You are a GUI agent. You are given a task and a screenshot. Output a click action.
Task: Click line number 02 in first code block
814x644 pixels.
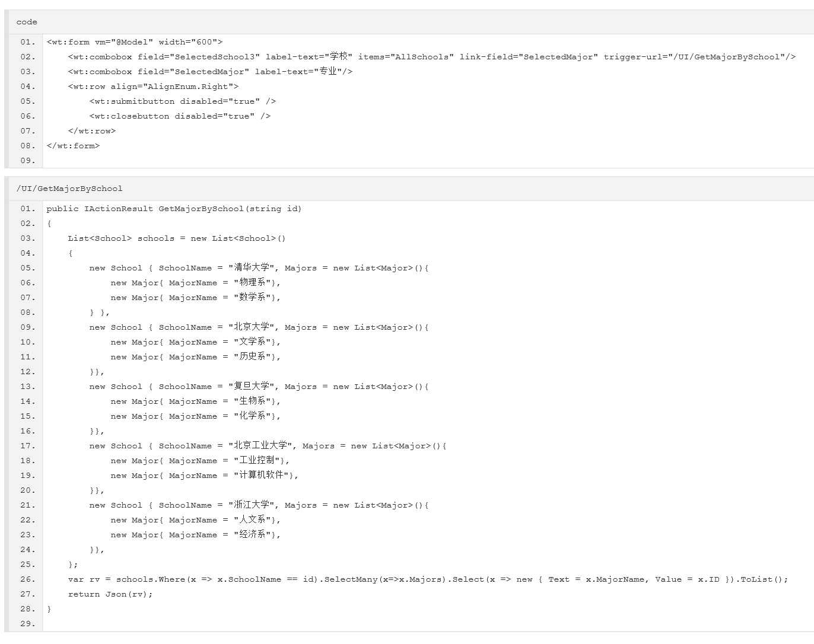point(27,57)
